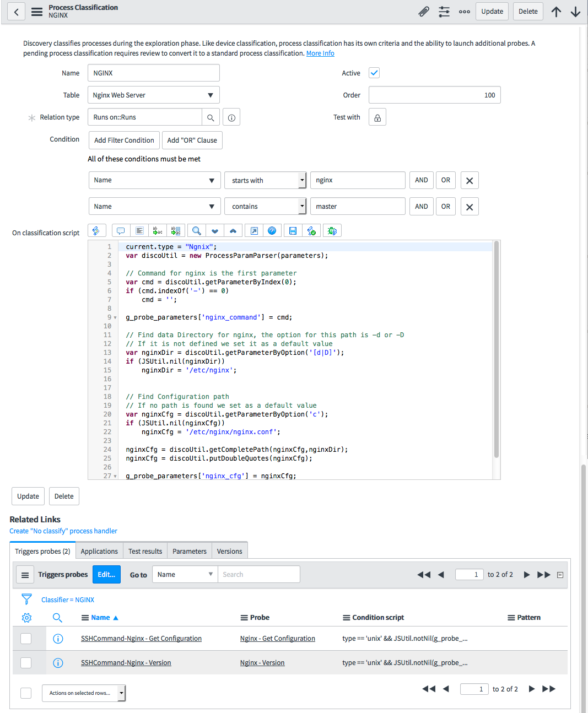This screenshot has height=713, width=588.
Task: Switch to the Versions tab
Action: coord(230,551)
